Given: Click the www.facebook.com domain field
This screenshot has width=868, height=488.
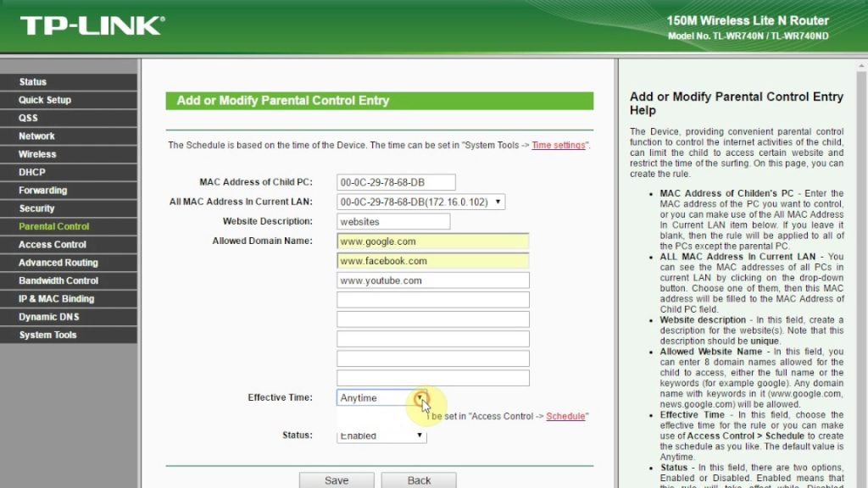Looking at the screenshot, I should 433,261.
